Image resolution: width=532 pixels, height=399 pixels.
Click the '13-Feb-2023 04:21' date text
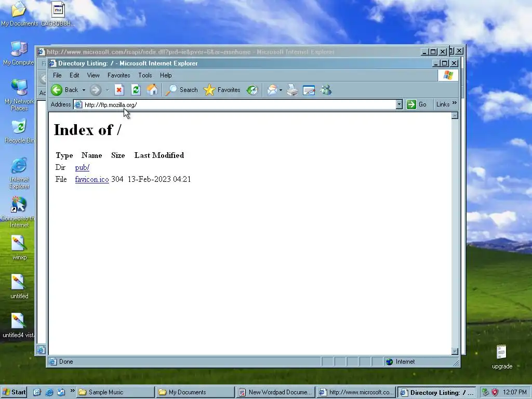point(159,179)
